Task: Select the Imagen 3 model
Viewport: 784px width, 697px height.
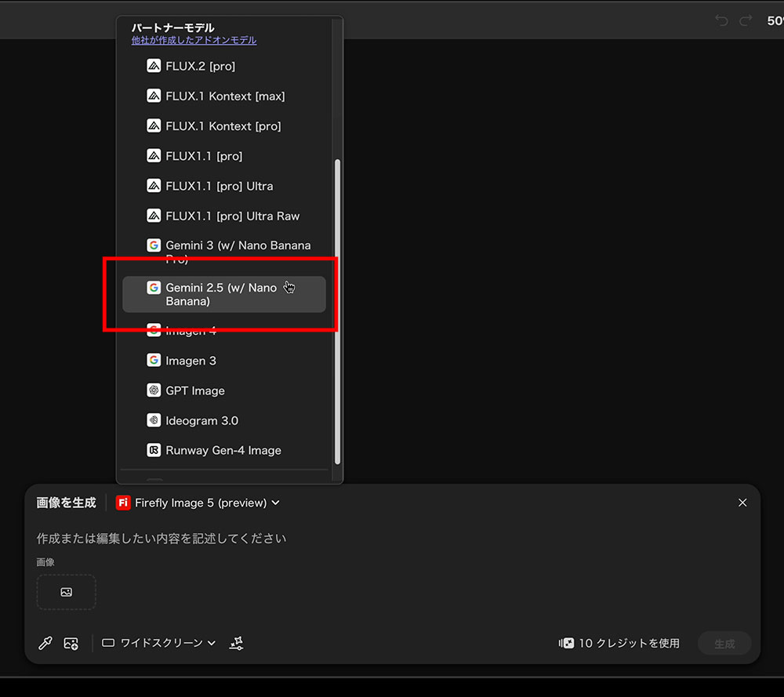Action: point(224,361)
